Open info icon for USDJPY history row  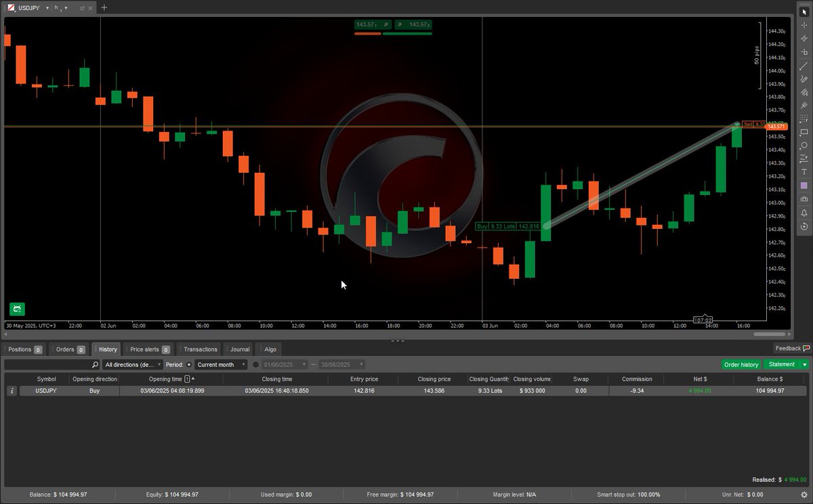point(12,391)
